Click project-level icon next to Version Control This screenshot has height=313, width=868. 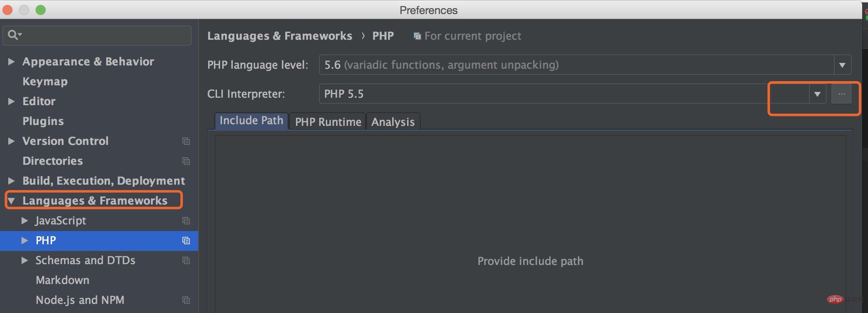(186, 141)
